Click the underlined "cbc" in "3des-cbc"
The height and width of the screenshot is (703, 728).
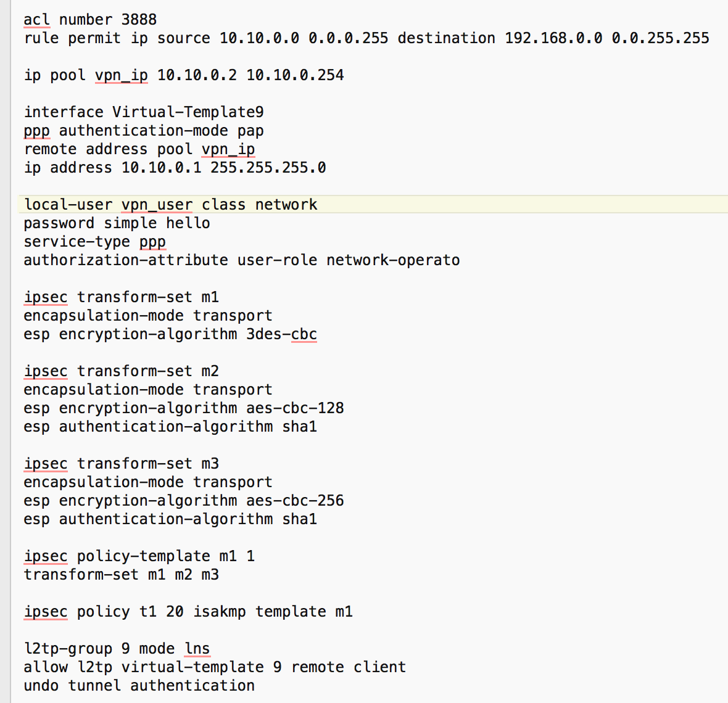pos(304,334)
